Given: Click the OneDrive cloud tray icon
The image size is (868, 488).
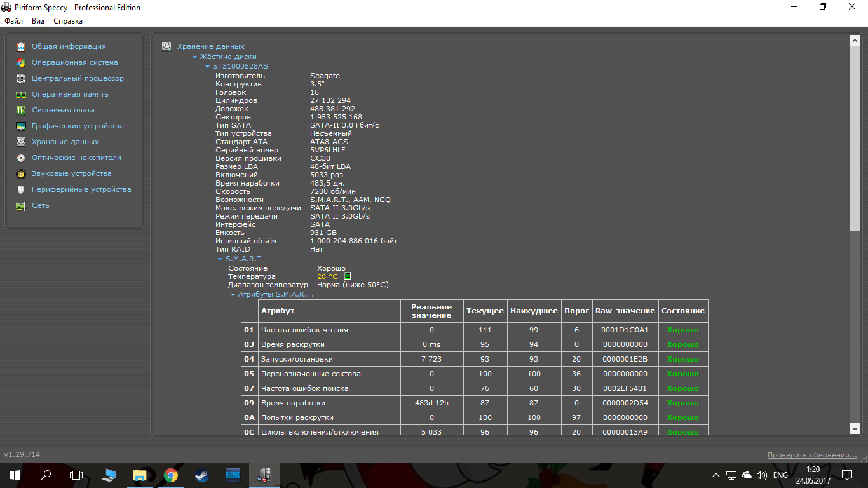Looking at the screenshot, I should (747, 475).
